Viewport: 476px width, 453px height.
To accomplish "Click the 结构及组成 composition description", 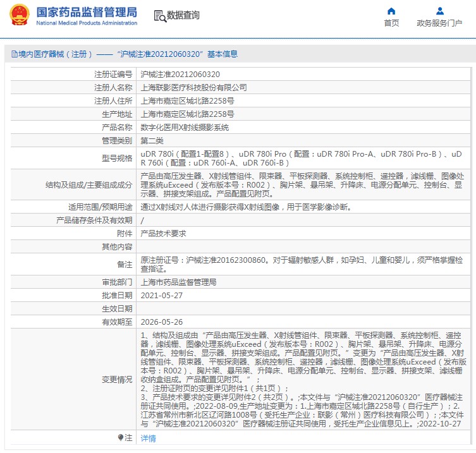I will (x=302, y=184).
